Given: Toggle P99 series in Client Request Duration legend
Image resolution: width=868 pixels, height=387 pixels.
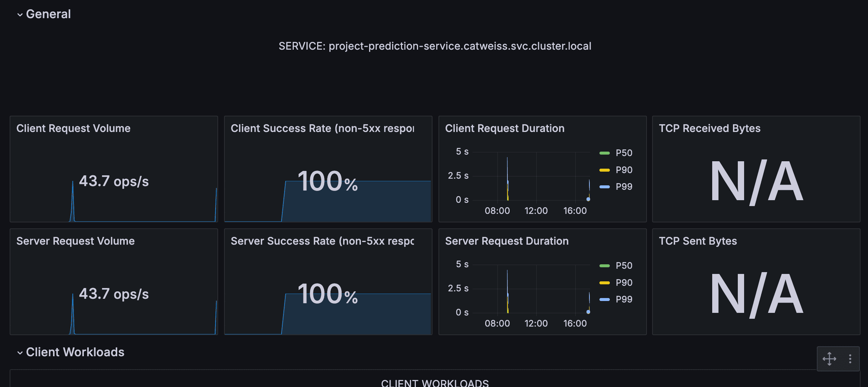Looking at the screenshot, I should [x=623, y=186].
